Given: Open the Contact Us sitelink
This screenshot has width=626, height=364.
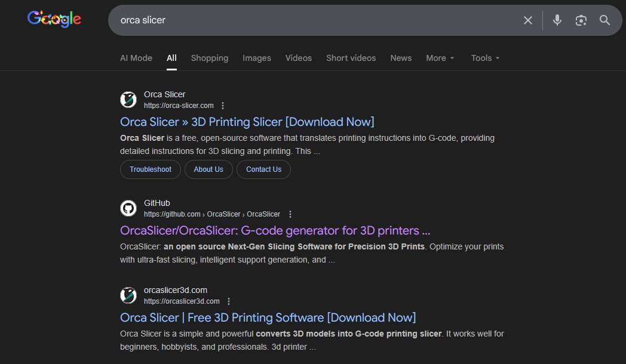Looking at the screenshot, I should tap(263, 169).
